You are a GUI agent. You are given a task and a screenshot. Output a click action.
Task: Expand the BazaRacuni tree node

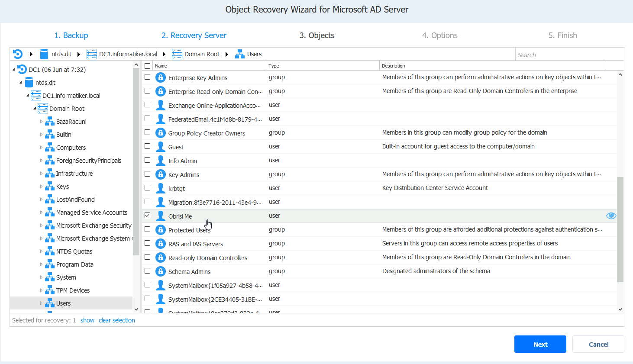42,122
